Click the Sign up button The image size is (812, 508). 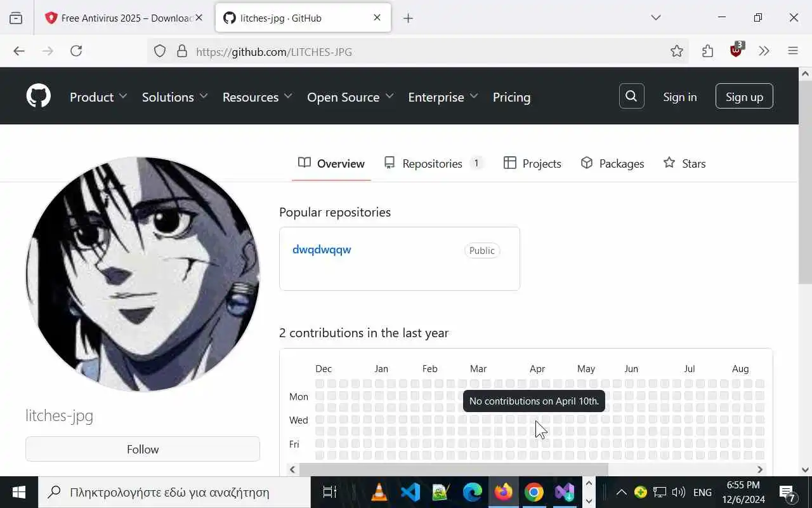[x=744, y=97]
